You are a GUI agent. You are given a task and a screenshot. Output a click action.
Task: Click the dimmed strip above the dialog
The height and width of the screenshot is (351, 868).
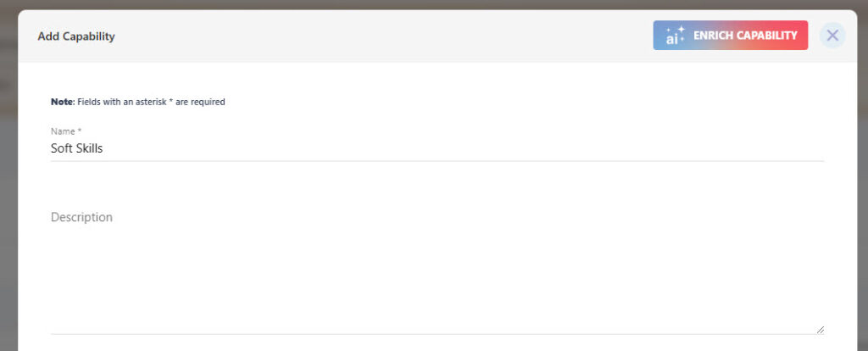point(434,4)
